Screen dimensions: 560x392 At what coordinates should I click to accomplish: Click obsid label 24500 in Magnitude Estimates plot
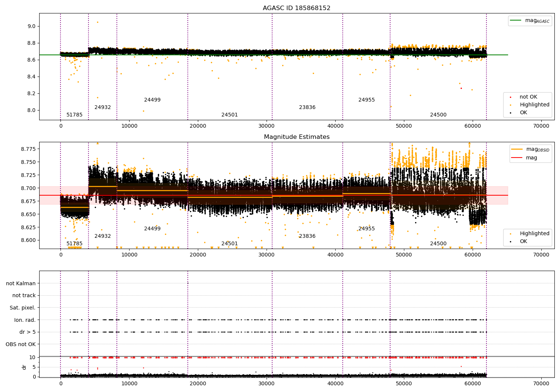pyautogui.click(x=438, y=244)
